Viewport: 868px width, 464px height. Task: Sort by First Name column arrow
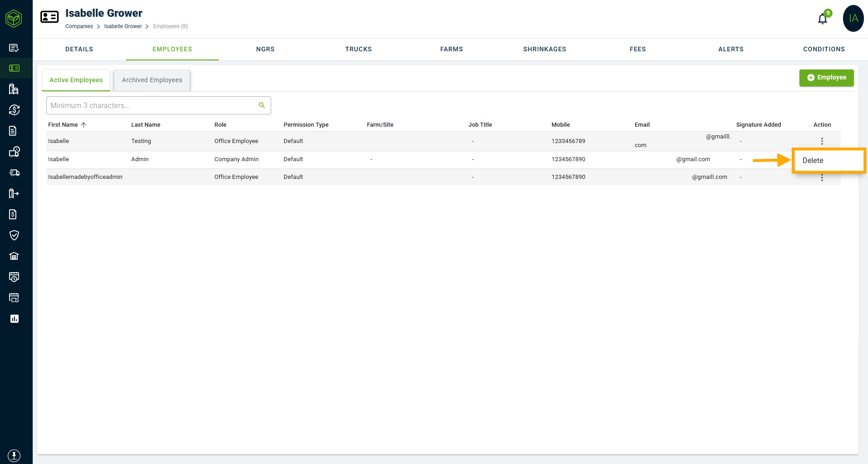tap(84, 125)
